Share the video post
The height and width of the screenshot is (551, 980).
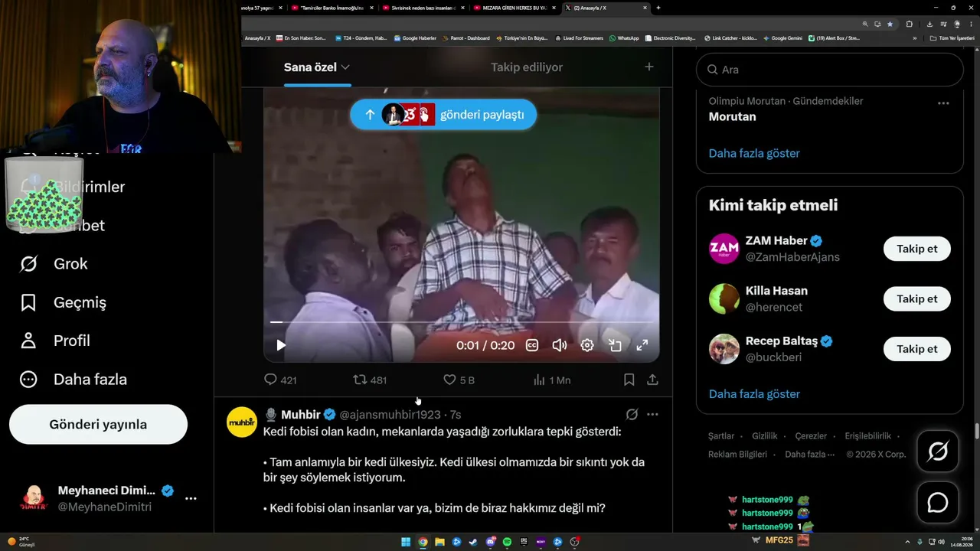click(652, 380)
